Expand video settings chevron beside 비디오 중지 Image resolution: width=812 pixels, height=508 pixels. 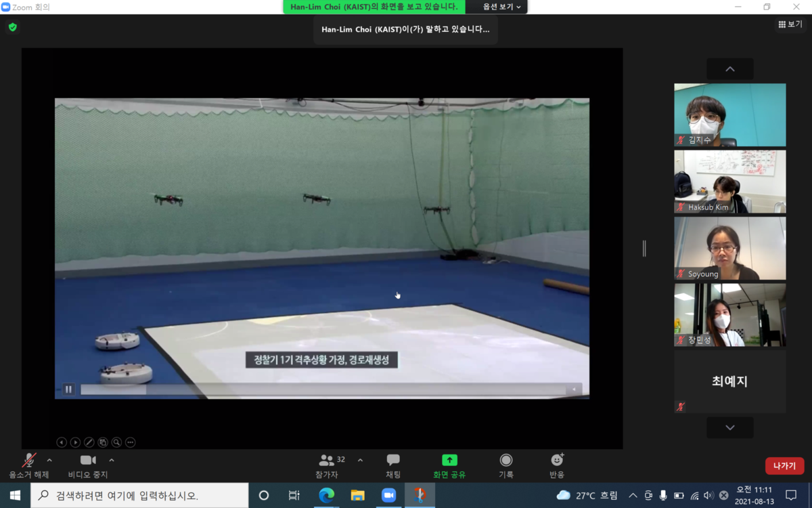tap(112, 461)
